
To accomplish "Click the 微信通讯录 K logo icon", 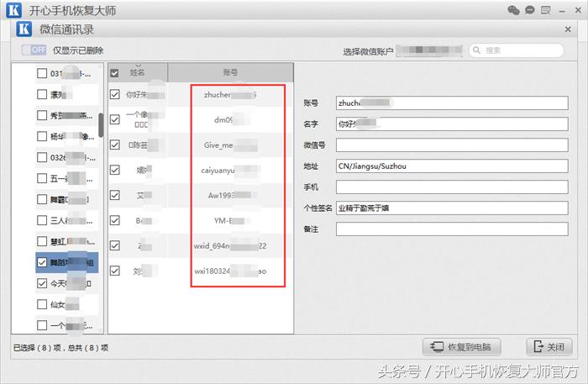I will pos(24,29).
